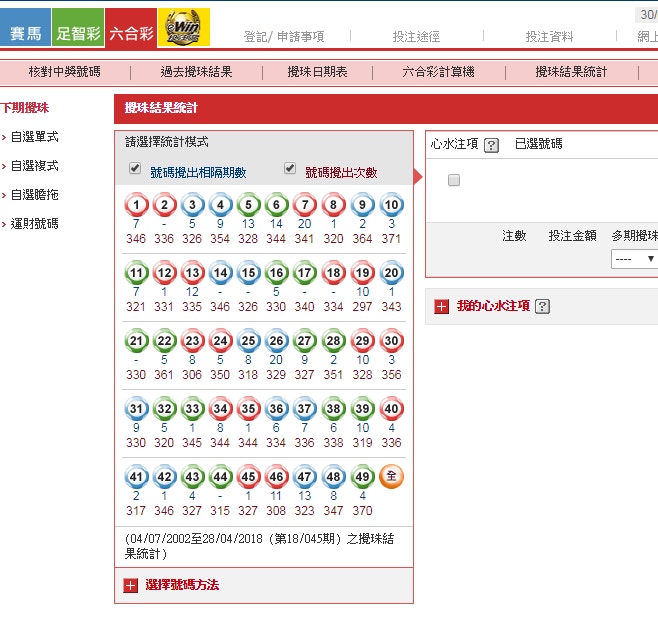Expand 我的心水注項 section

point(442,306)
